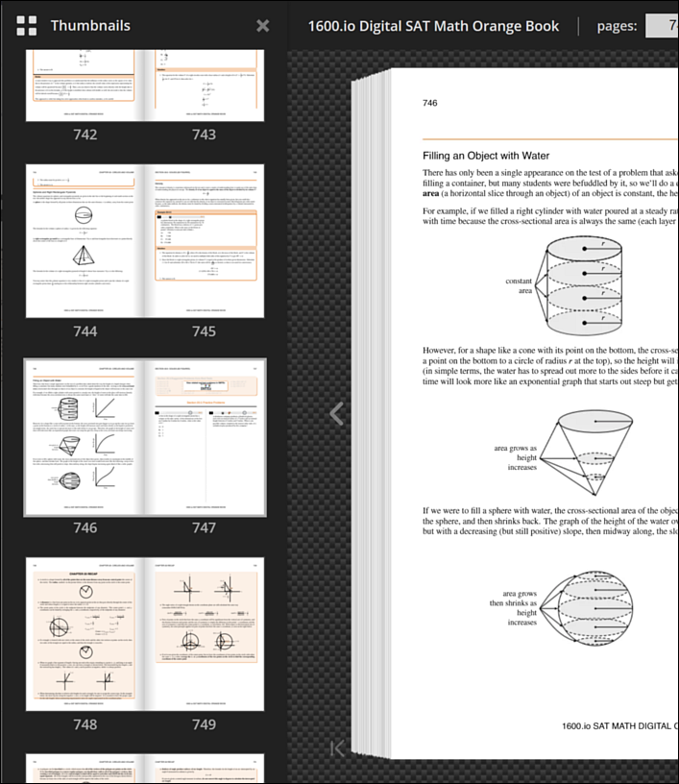Open thumbnail of page 749
Screen dimensions: 679x784
(x=205, y=634)
